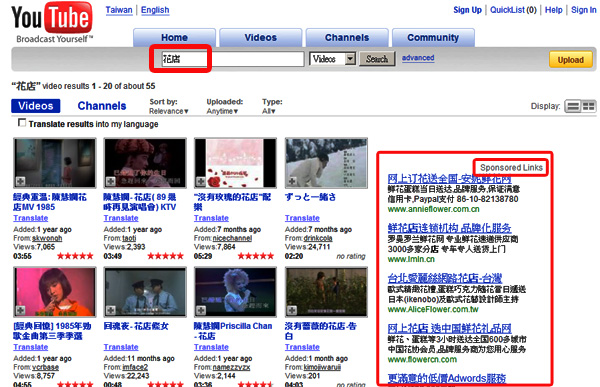The height and width of the screenshot is (387, 600).
Task: Open the advanced search link
Action: tap(418, 58)
